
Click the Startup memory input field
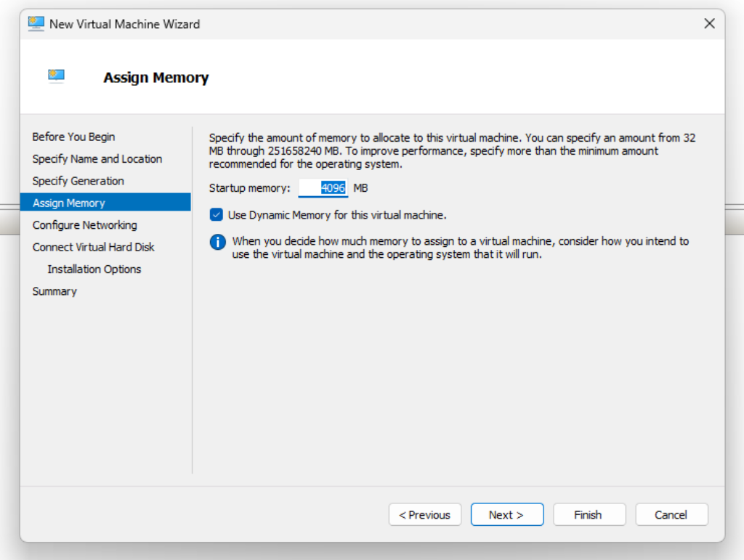323,188
